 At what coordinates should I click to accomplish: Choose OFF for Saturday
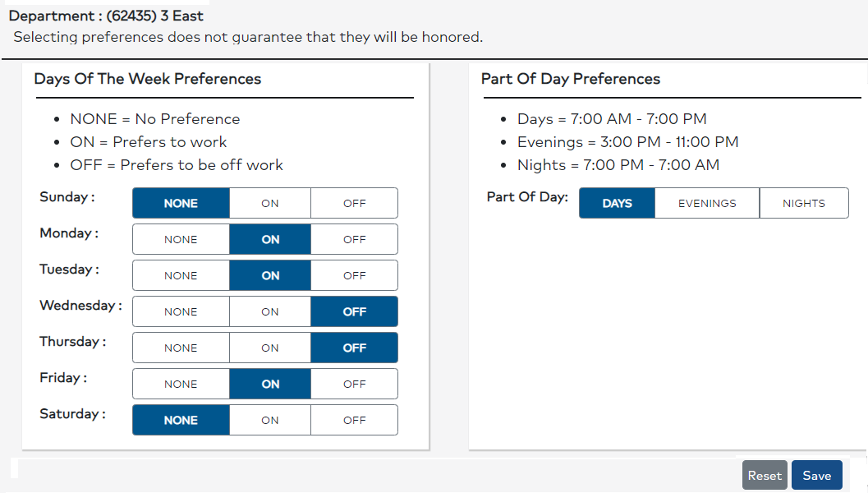354,420
